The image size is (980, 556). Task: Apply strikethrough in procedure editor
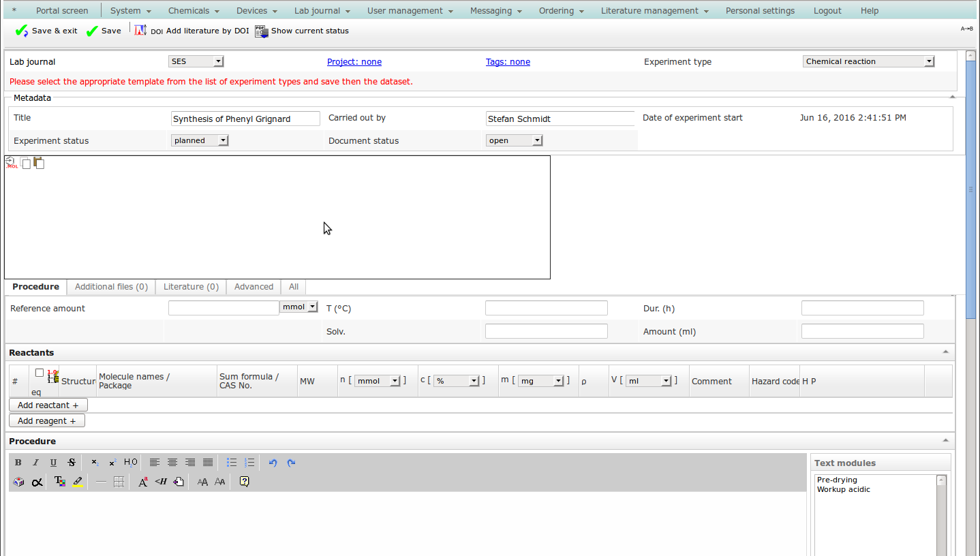click(x=72, y=463)
